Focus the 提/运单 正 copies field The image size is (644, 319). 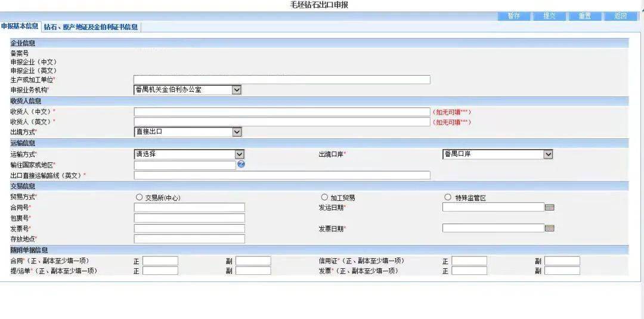160,271
